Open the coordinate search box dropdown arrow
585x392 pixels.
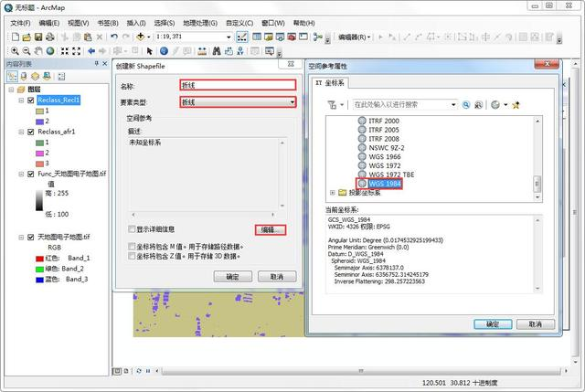pos(453,105)
